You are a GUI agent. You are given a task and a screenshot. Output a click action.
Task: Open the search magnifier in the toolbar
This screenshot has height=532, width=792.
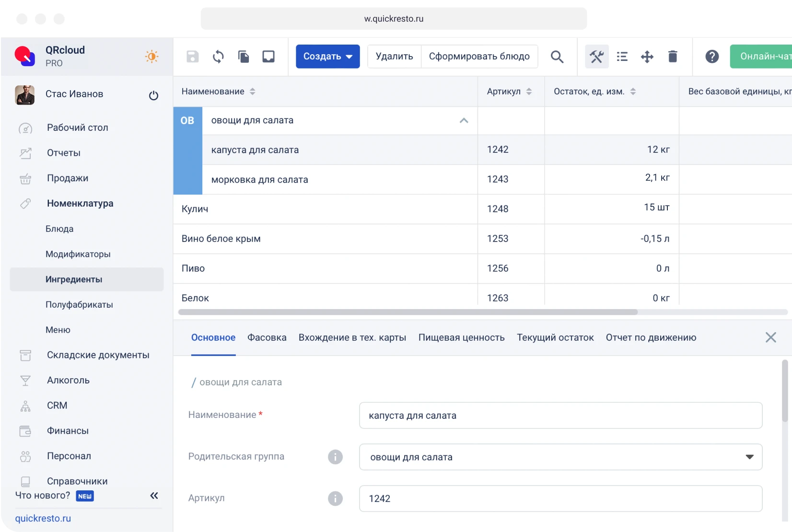(557, 56)
